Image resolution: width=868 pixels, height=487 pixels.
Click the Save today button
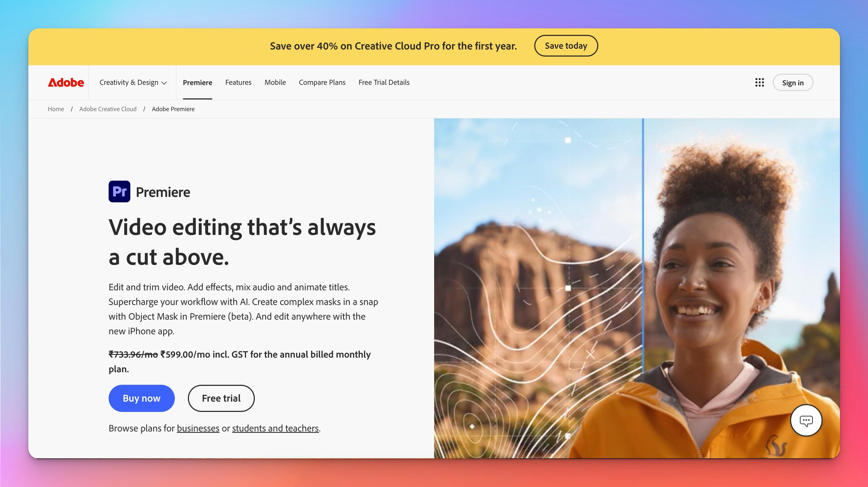[566, 46]
